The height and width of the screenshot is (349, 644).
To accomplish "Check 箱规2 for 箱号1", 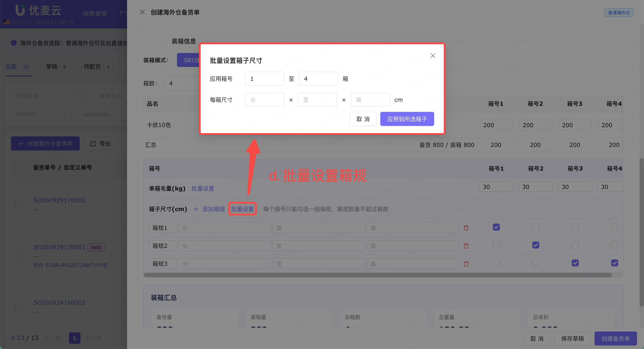I will (x=496, y=245).
